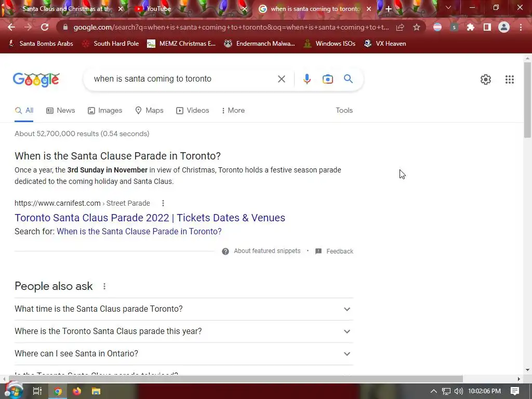Expand 'Where can I see Santa in Ontario?'
Image resolution: width=532 pixels, height=399 pixels.
[x=184, y=354]
